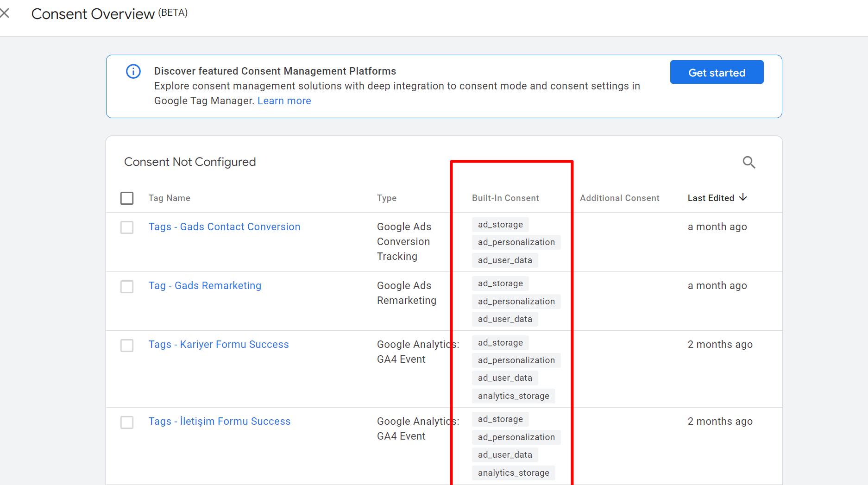The image size is (868, 485).
Task: Sort by the Tag Name column header
Action: pyautogui.click(x=169, y=198)
